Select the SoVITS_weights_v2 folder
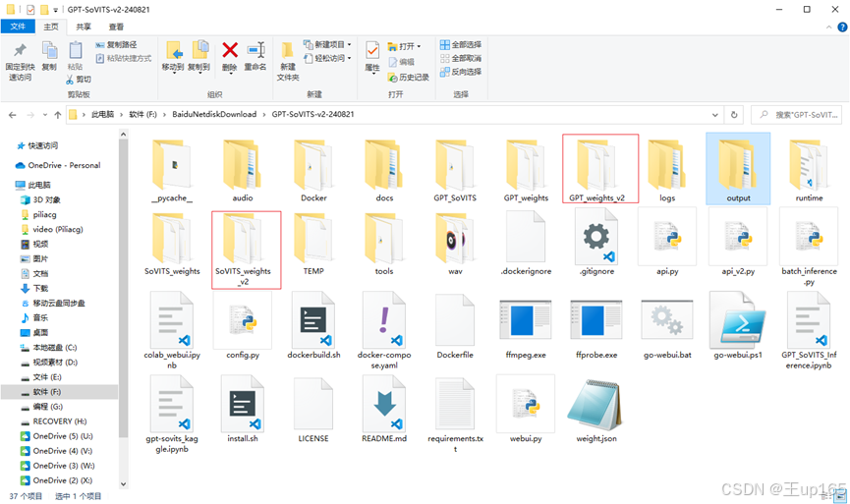850x504 pixels. [246, 250]
